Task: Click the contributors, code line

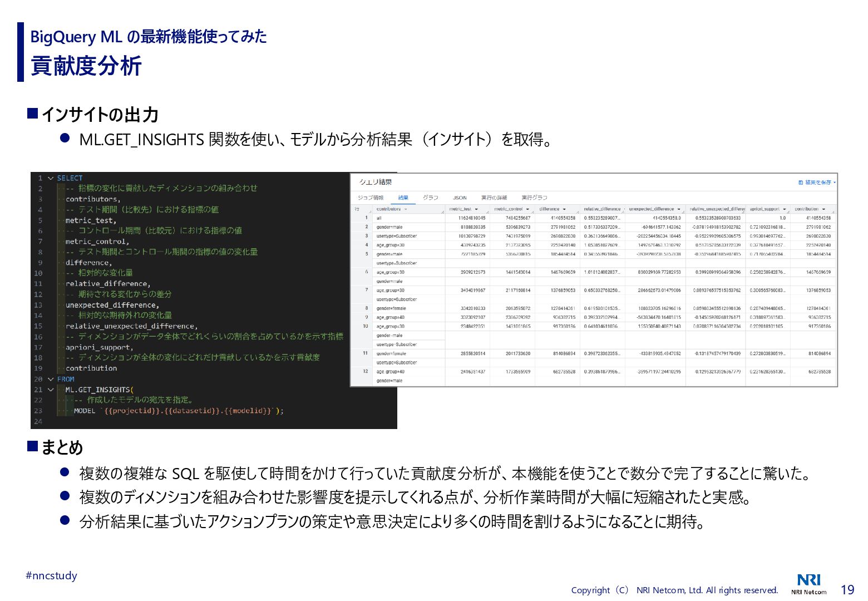Action: point(93,199)
